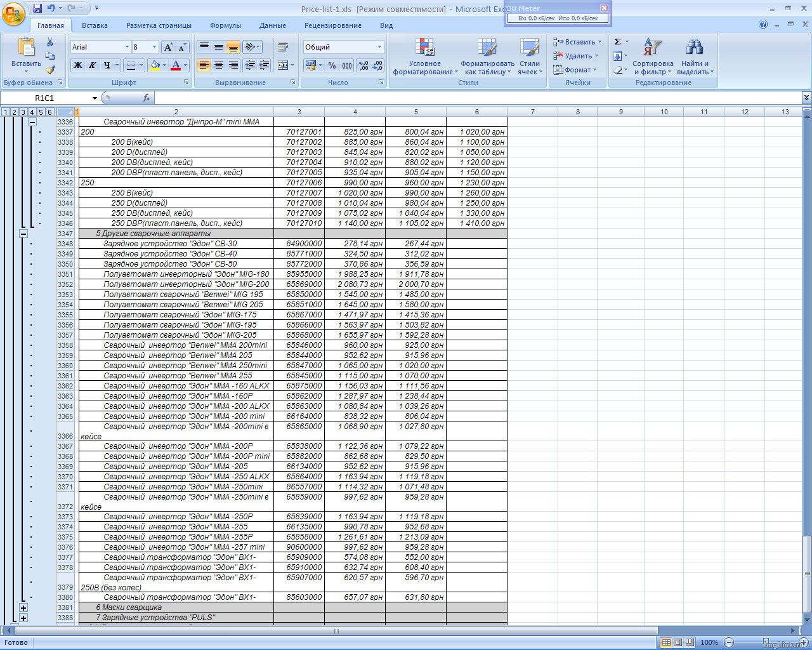This screenshot has width=812, height=650.
Task: Decrease the decimal places
Action: [377, 65]
